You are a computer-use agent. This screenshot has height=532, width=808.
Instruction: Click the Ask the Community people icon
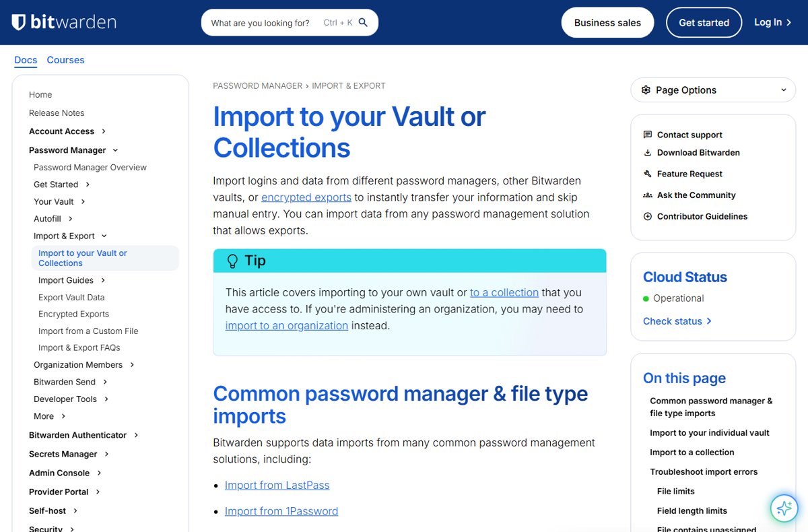coord(648,195)
